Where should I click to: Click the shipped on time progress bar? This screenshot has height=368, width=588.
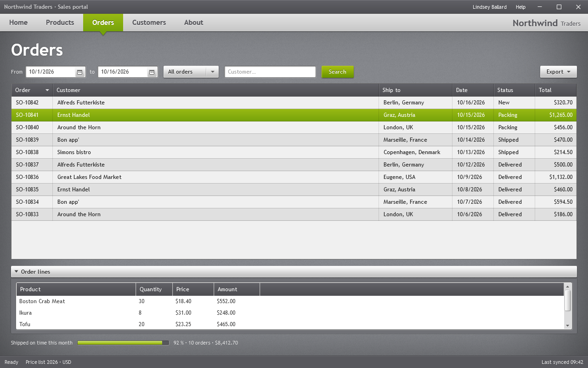(123, 343)
